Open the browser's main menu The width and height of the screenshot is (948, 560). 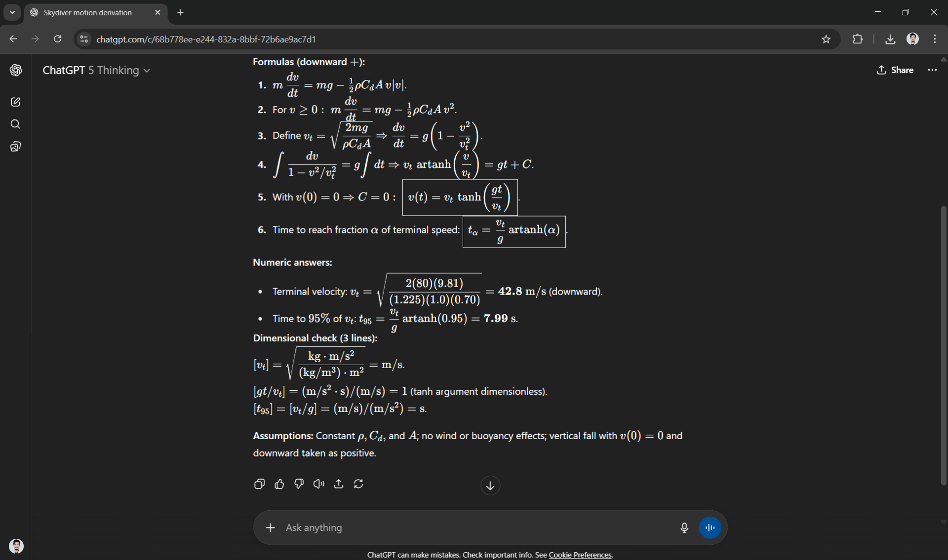coord(935,39)
